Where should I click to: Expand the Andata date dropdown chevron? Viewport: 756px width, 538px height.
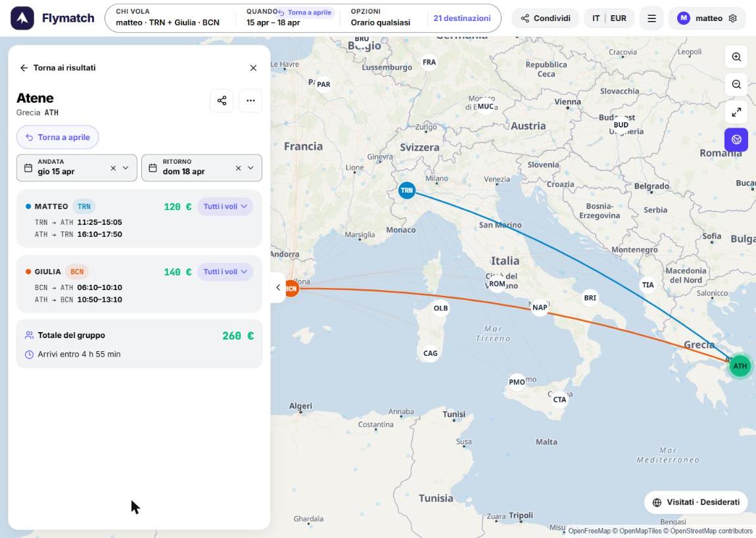[x=126, y=168]
